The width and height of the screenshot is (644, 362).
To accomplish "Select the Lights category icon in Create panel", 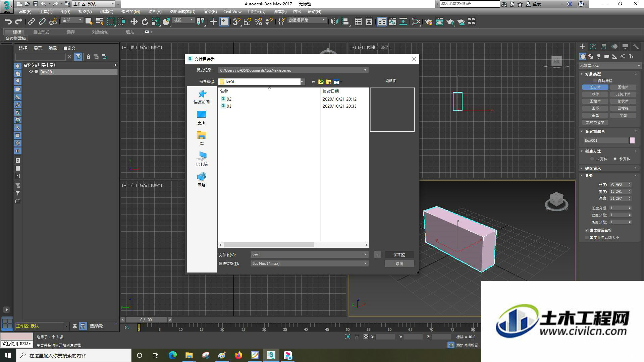I will (x=599, y=56).
